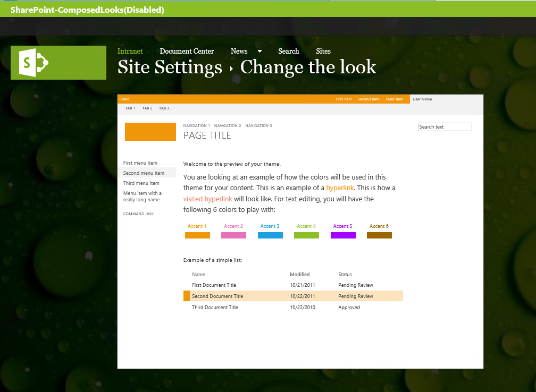The height and width of the screenshot is (392, 536).
Task: Click the Status column header
Action: tap(345, 275)
